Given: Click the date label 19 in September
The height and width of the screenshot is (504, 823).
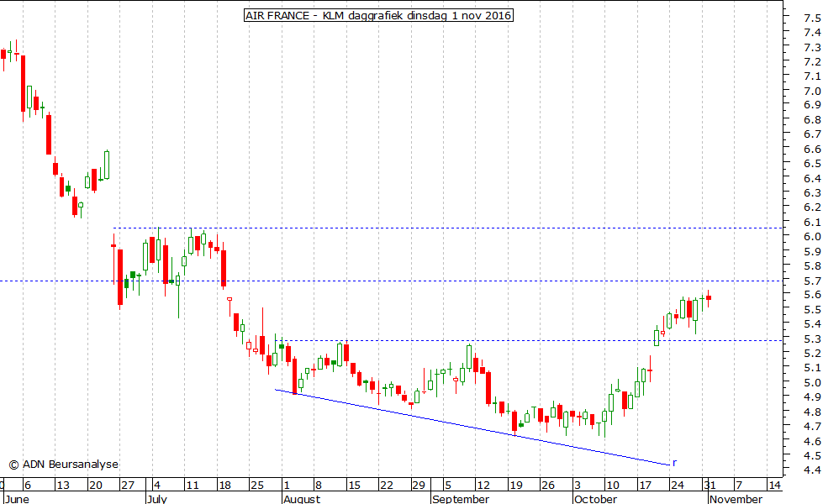Looking at the screenshot, I should 516,486.
